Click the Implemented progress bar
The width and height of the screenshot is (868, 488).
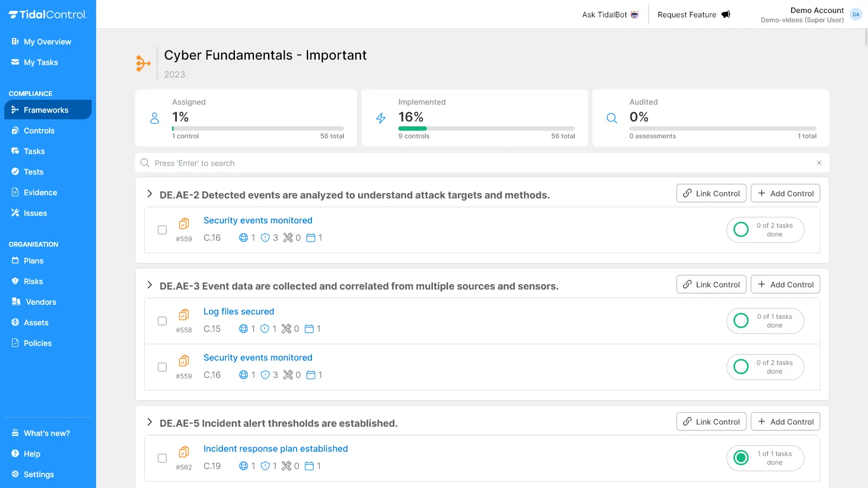(x=486, y=129)
